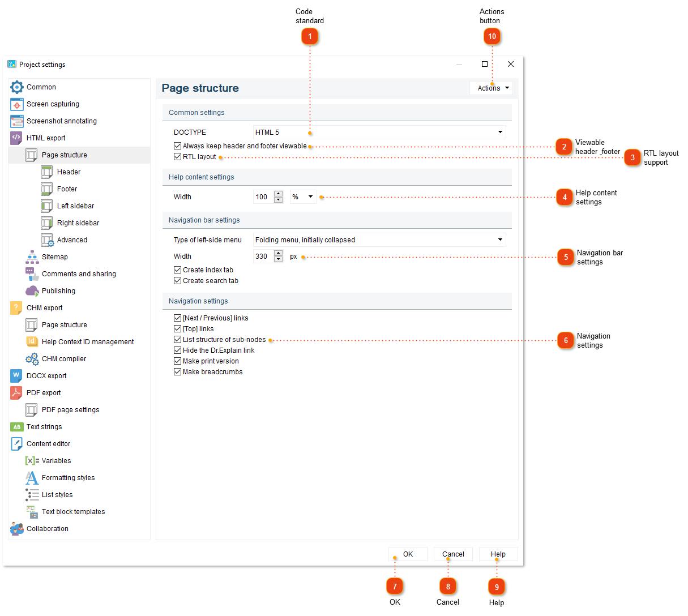Screen dimensions: 688x616
Task: Uncheck List structure of sub-nodes
Action: coord(178,340)
